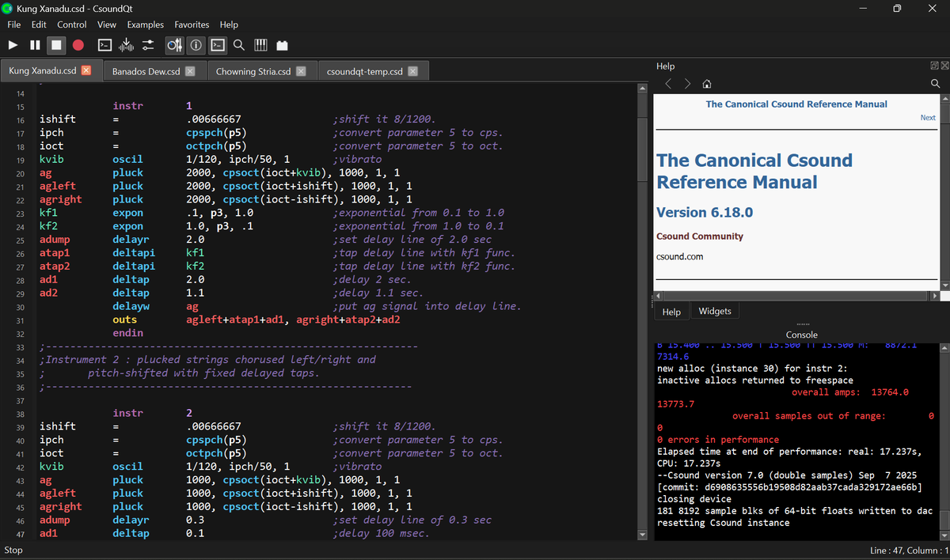The width and height of the screenshot is (950, 560).
Task: Go back in the Help browser
Action: coord(668,83)
